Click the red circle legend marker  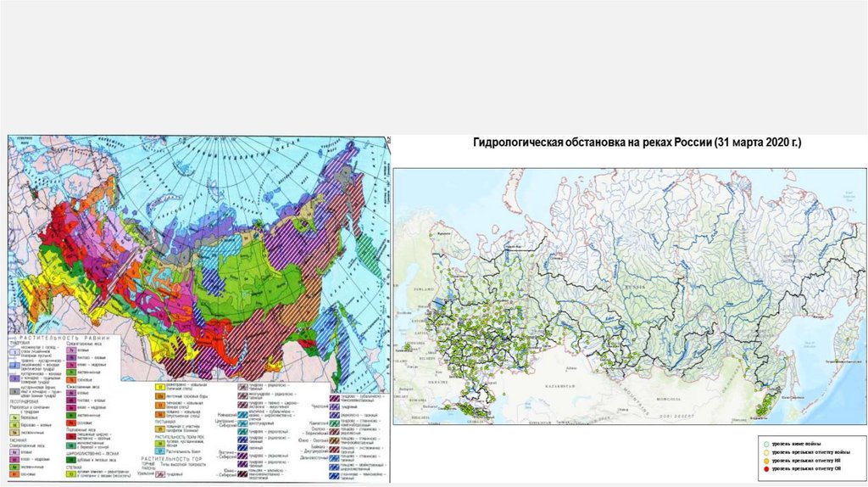click(765, 467)
